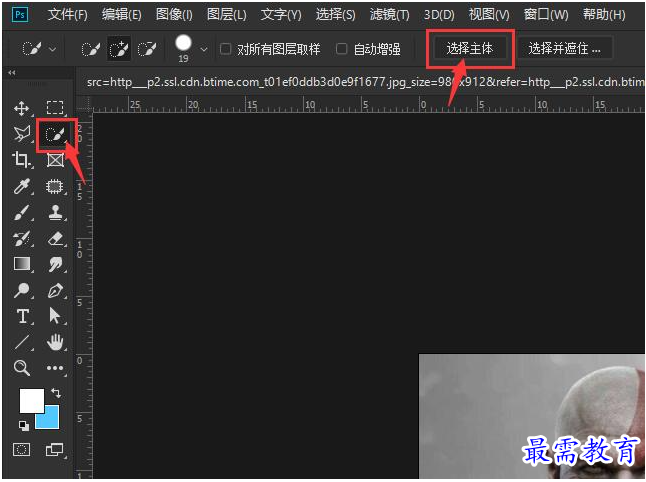Change the screen mode
The height and width of the screenshot is (482, 646).
point(54,449)
